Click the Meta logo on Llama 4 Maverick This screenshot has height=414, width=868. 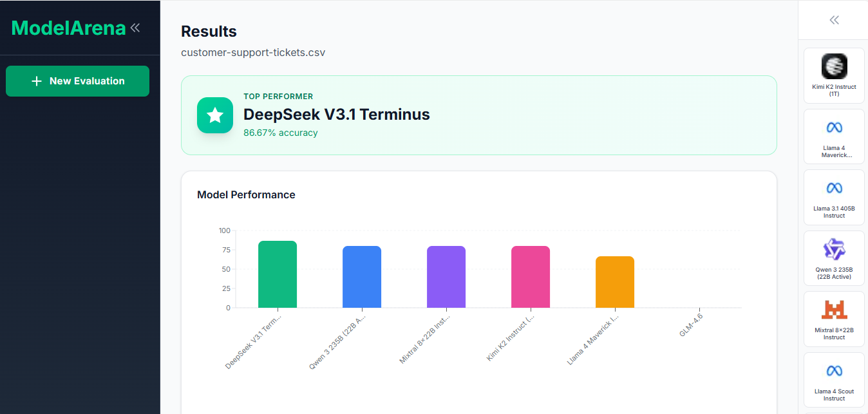834,127
